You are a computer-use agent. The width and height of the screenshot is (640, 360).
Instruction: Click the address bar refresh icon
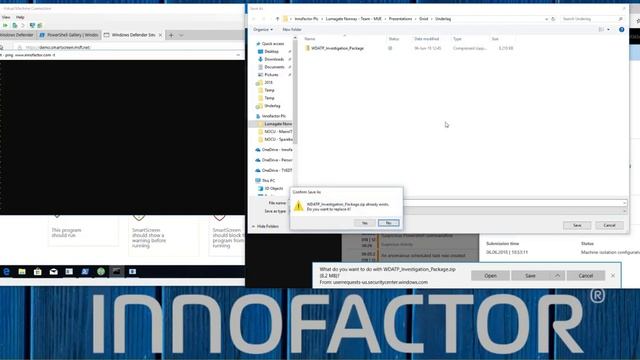point(553,19)
